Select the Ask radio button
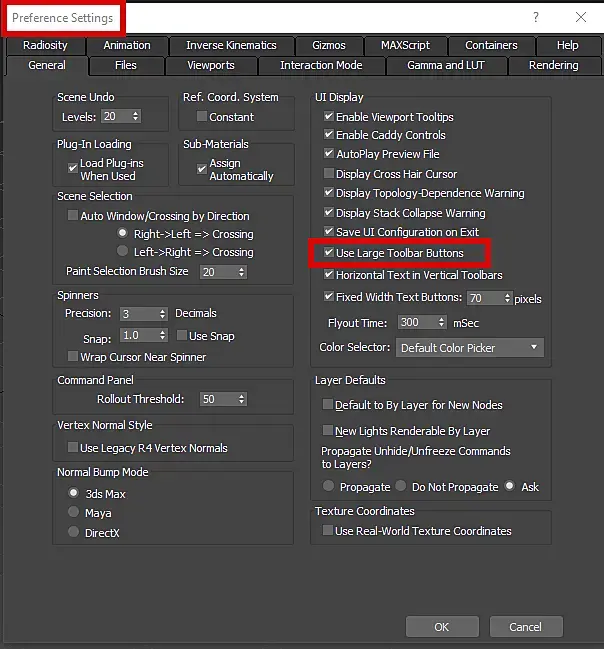Image resolution: width=604 pixels, height=649 pixels. pos(510,486)
